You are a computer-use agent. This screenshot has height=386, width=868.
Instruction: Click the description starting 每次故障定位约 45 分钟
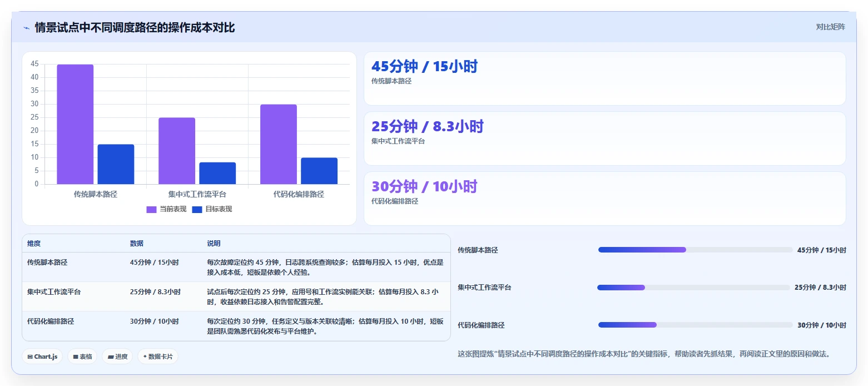[x=325, y=267]
